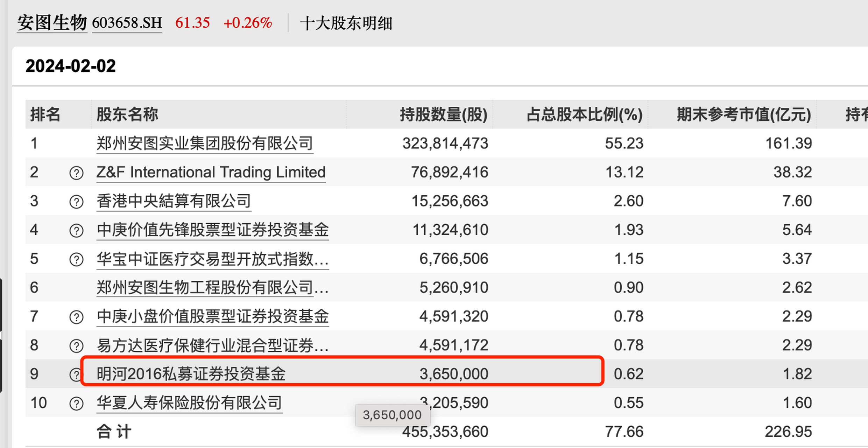
Task: Click question-mark icon for 中庚价值先锋 fund
Action: coord(76,231)
